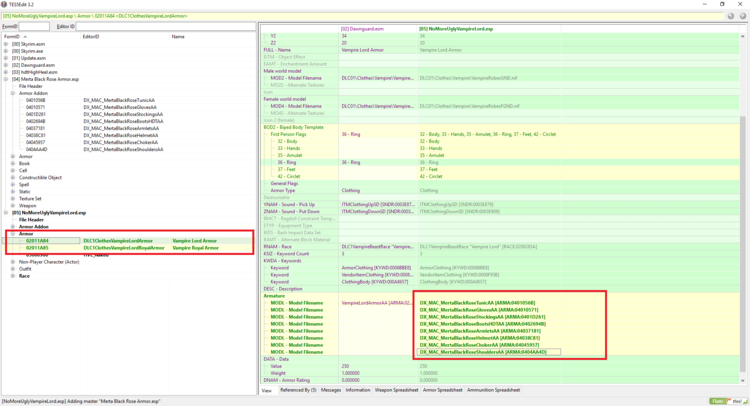The image size is (750, 406).
Task: Click the DX_MAC_MertaBlackRoseShouldersAA edit field
Action: pyautogui.click(x=488, y=352)
